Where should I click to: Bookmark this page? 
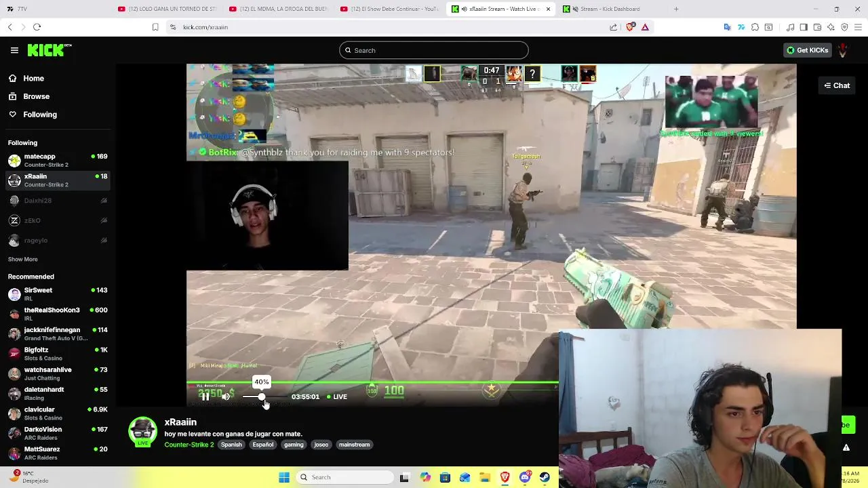point(155,27)
